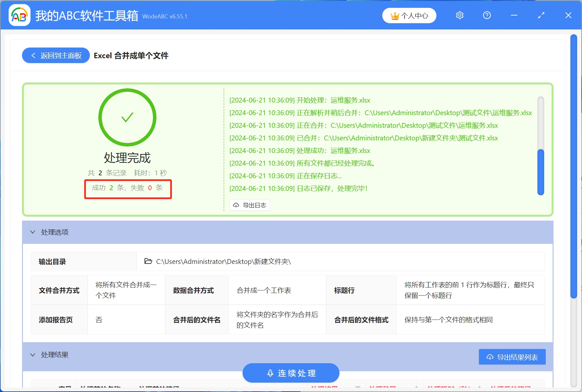Click 导出日志 to export the log
Viewport: 582px width, 392px height.
249,205
